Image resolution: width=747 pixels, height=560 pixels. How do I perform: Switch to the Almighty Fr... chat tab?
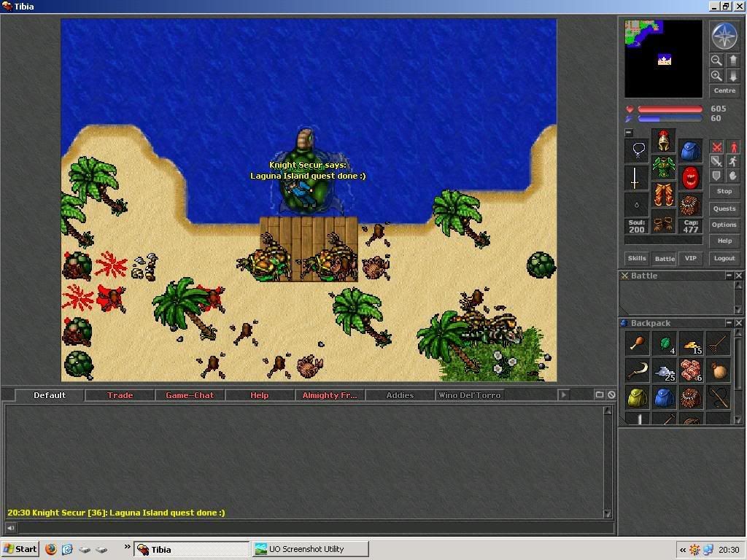[330, 395]
